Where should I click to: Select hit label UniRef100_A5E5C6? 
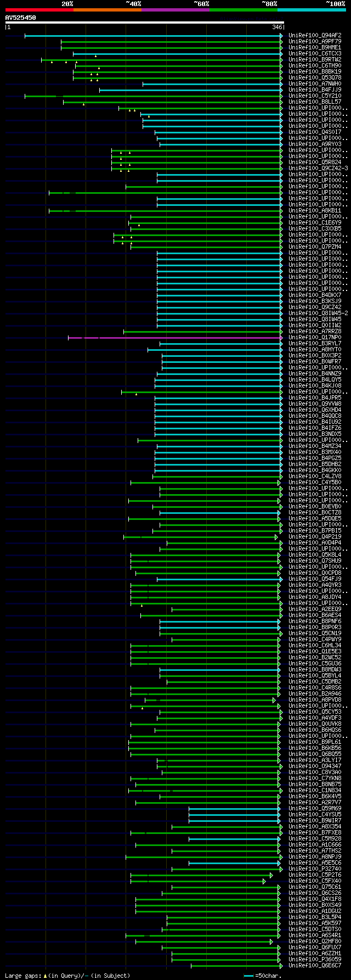click(x=315, y=863)
